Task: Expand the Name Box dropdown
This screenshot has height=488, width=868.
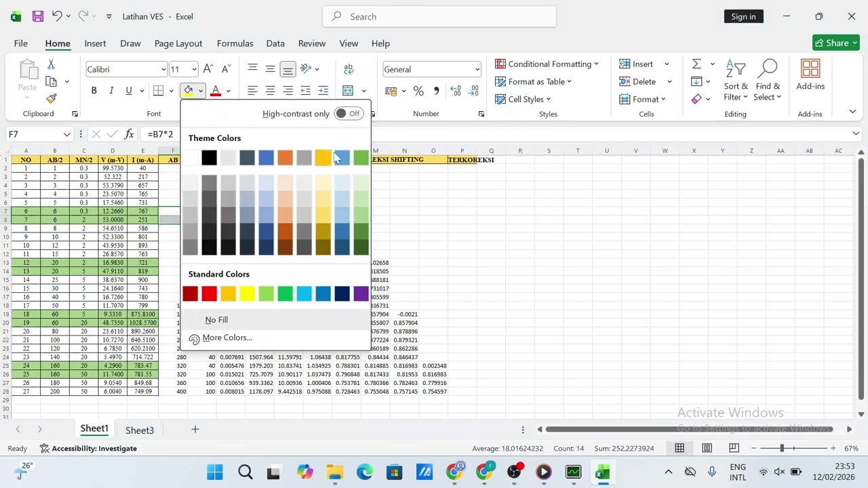Action: pos(66,134)
